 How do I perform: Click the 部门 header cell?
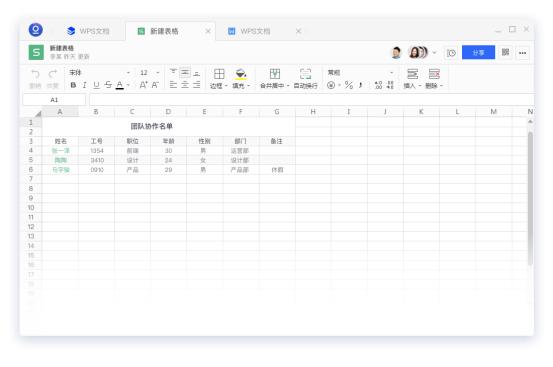point(240,141)
